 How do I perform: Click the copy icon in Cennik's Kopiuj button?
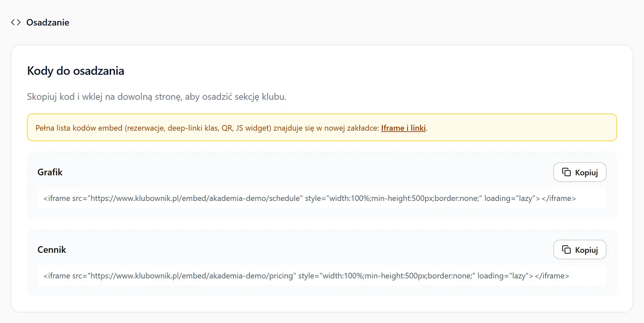click(566, 250)
